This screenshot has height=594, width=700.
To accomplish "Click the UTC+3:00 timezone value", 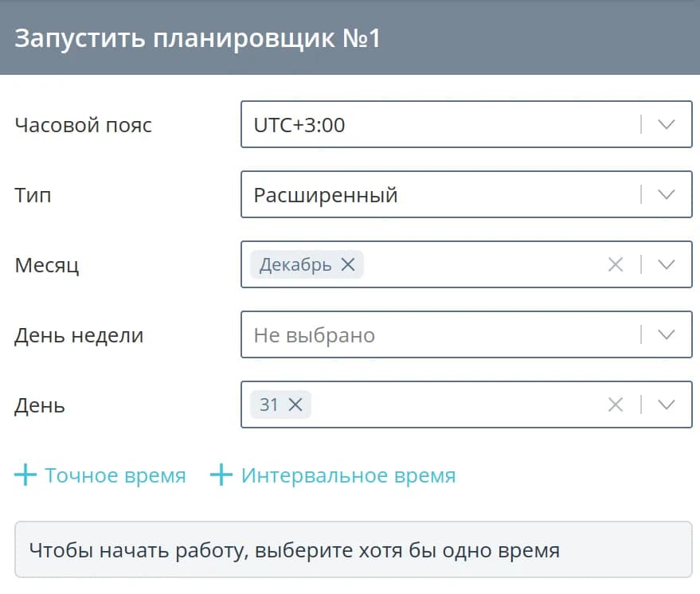I will (299, 125).
